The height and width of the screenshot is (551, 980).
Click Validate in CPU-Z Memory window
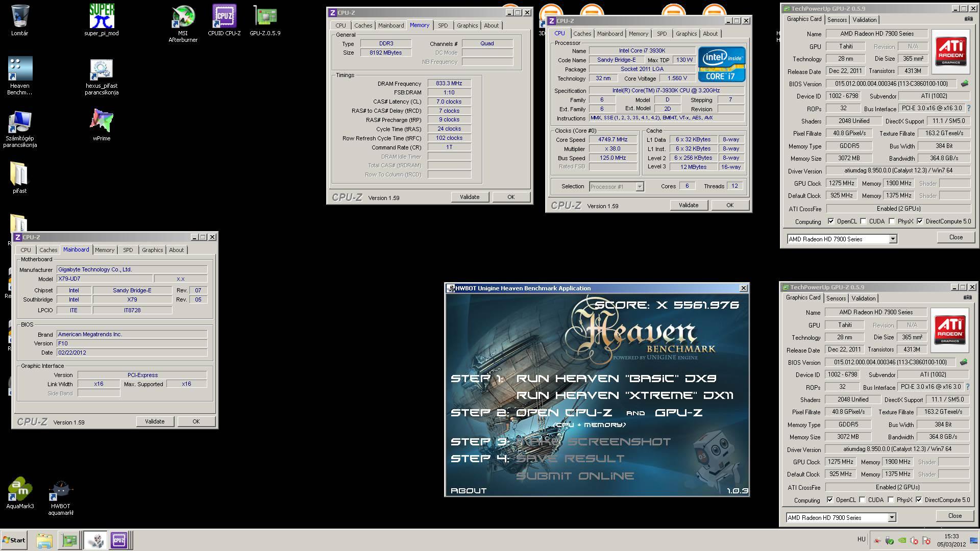[470, 197]
